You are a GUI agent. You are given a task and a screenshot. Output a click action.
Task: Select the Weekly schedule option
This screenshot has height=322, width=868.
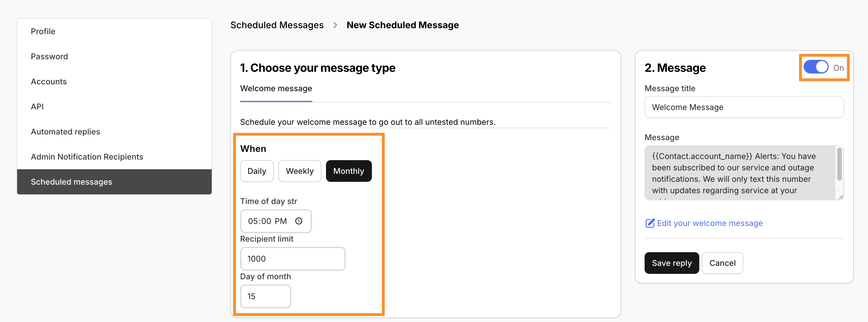299,171
